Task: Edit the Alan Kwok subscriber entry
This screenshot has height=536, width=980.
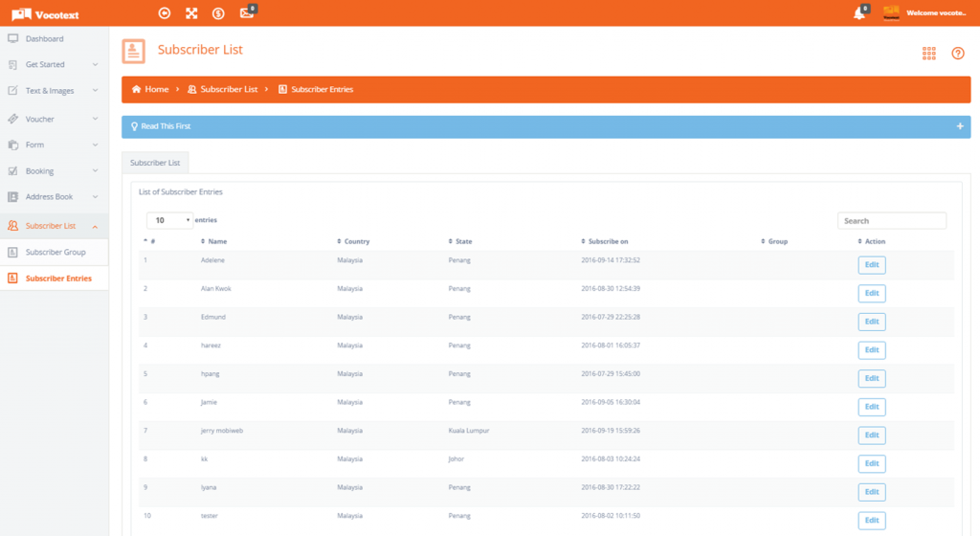Action: (871, 293)
